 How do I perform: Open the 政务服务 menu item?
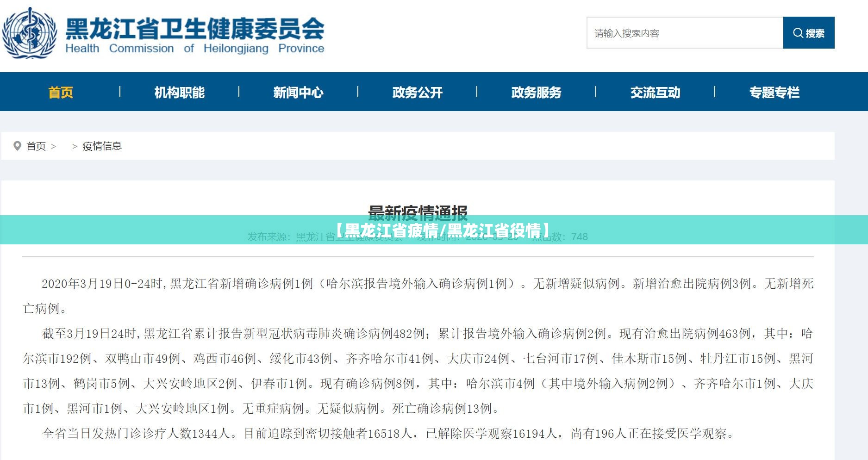pyautogui.click(x=536, y=93)
